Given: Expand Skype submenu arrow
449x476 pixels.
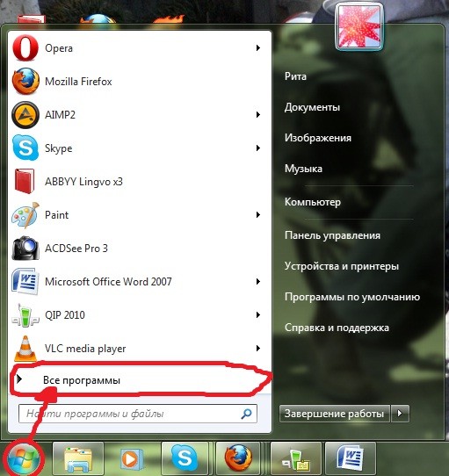Looking at the screenshot, I should coord(258,148).
